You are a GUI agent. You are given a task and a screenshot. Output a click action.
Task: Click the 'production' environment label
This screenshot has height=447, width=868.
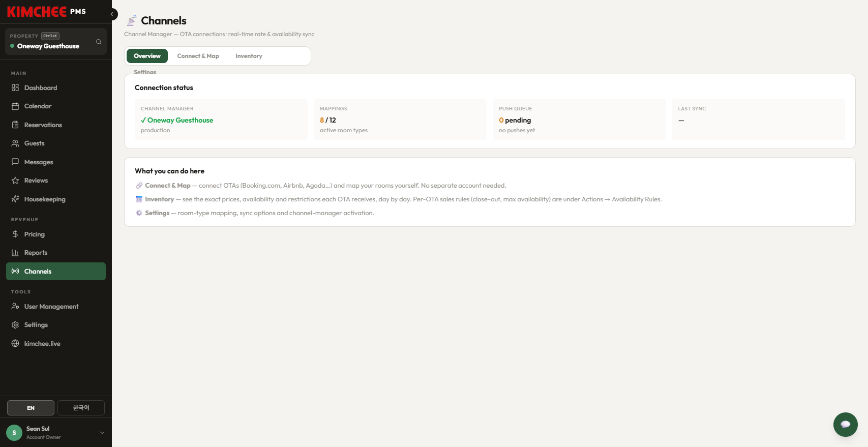156,131
